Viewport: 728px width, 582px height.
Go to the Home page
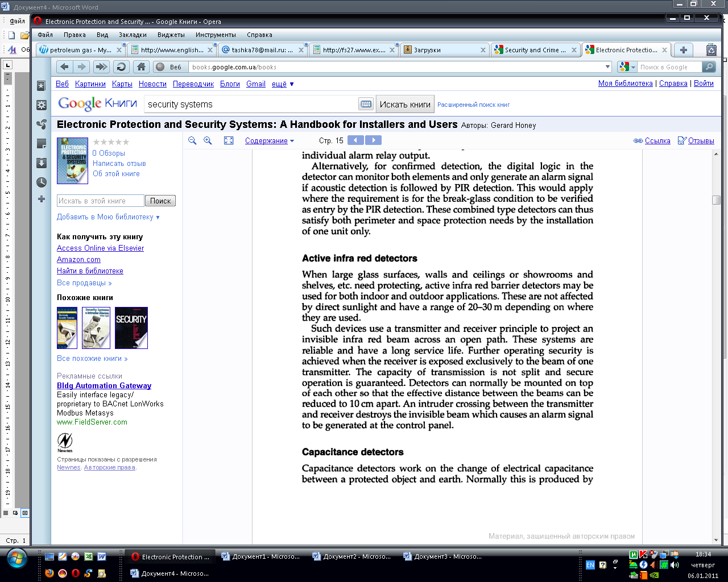(141, 67)
